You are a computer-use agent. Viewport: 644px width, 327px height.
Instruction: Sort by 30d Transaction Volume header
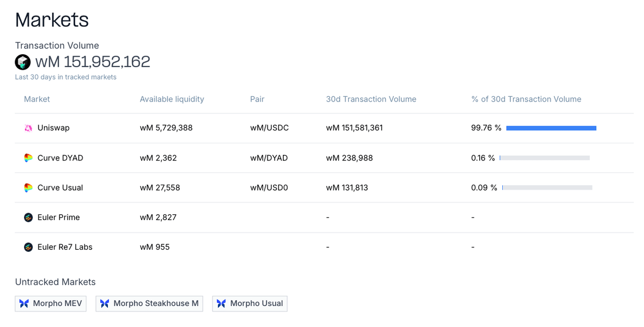click(x=371, y=99)
